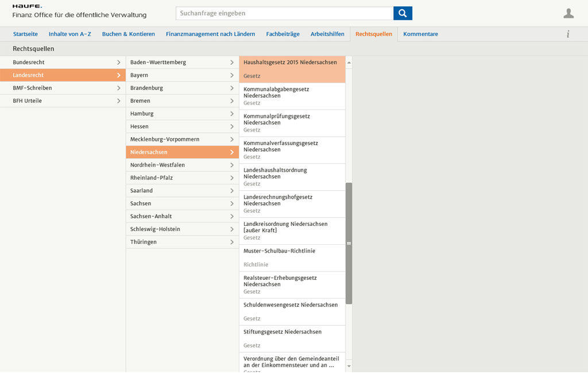Expand the Bundesrecht chevron

pyautogui.click(x=118, y=62)
